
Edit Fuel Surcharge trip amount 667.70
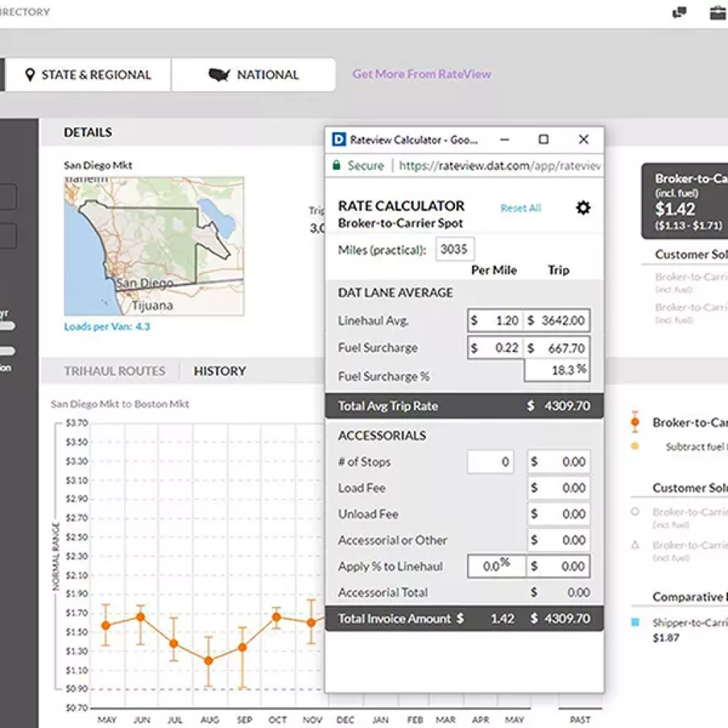(x=557, y=348)
